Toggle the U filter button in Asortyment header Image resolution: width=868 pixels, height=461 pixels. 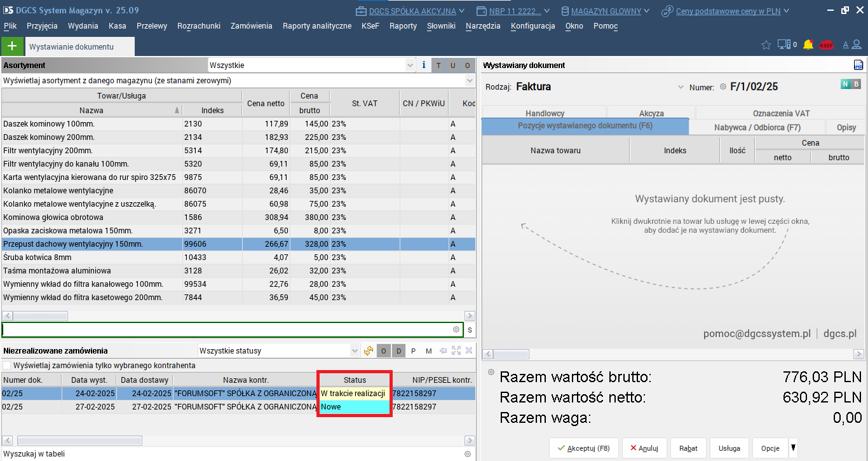(453, 65)
